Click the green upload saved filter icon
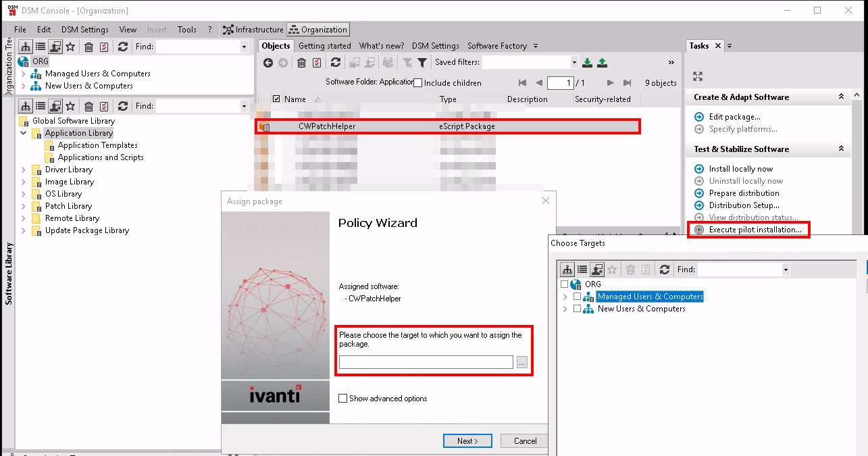 603,63
